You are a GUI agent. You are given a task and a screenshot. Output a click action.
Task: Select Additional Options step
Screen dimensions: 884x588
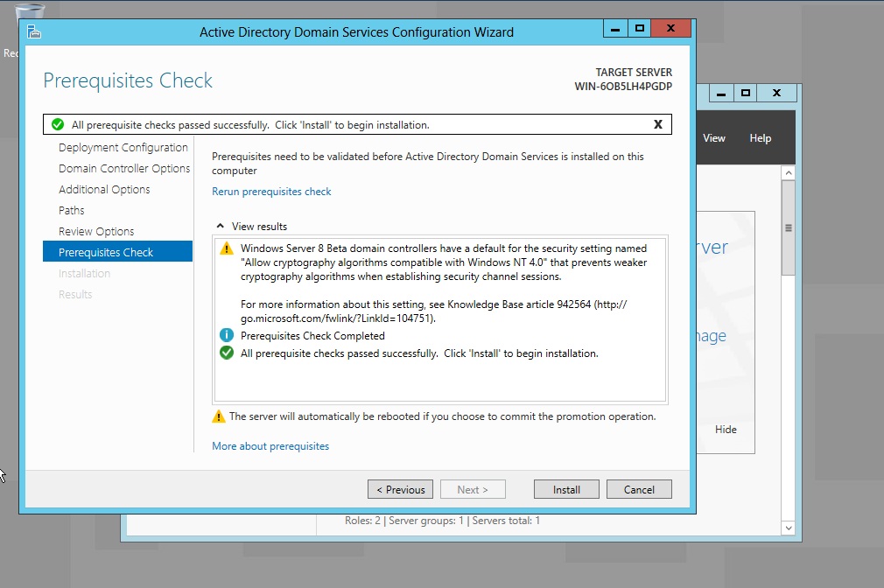(x=104, y=189)
